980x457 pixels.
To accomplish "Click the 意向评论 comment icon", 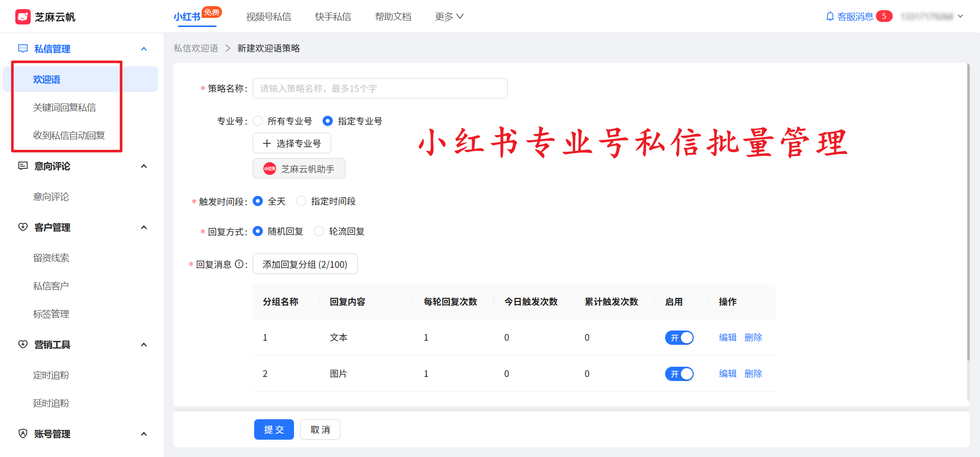I will (x=23, y=166).
